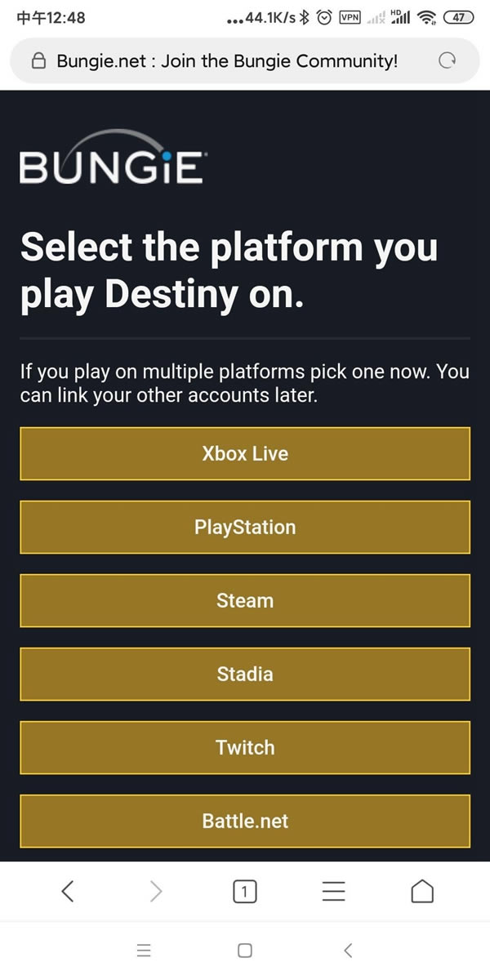Tap the address bar URL field
Image resolution: width=490 pixels, height=980 pixels.
pos(227,61)
